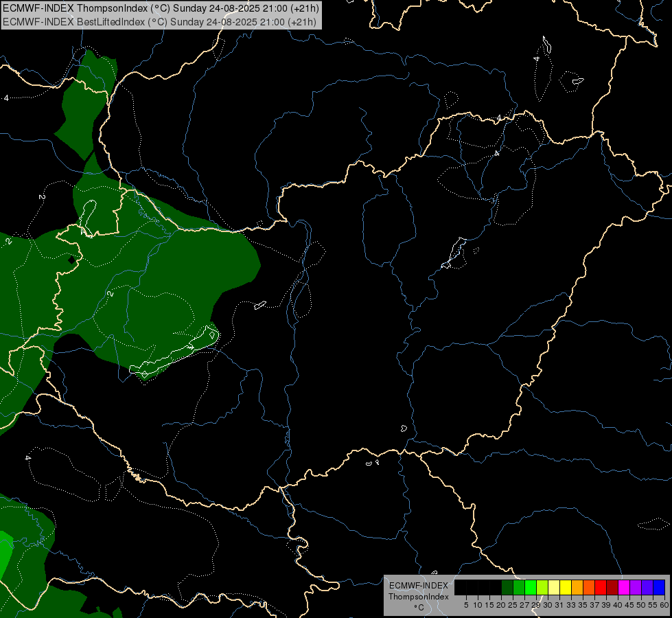The width and height of the screenshot is (672, 618).
Task: Click the blue 55–60 legend swatch
Action: [659, 588]
